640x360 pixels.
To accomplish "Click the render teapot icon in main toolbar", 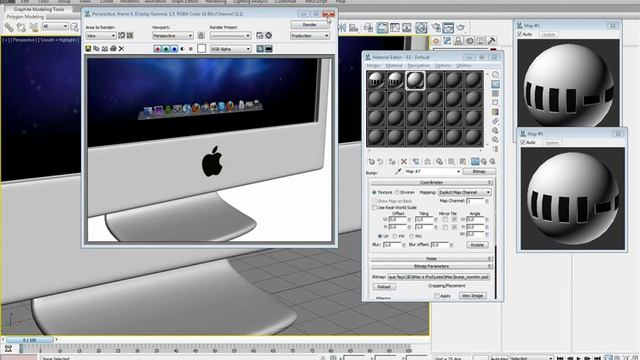I will tap(460, 27).
